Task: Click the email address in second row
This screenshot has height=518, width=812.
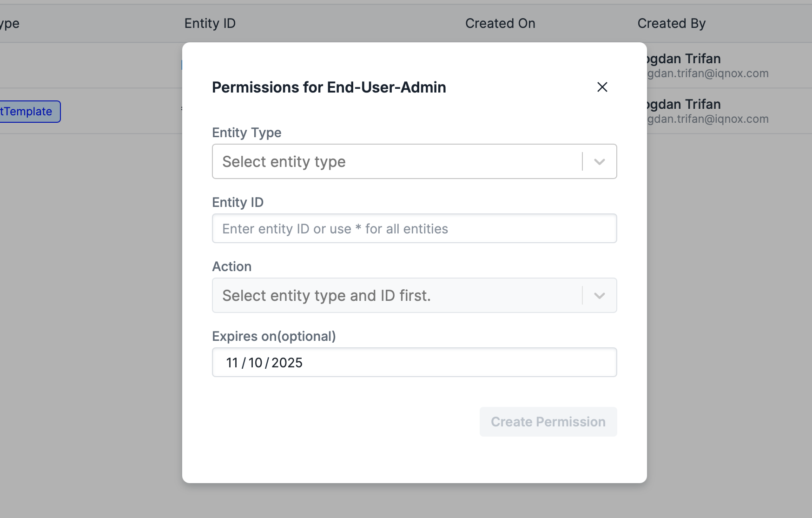Action: (707, 119)
